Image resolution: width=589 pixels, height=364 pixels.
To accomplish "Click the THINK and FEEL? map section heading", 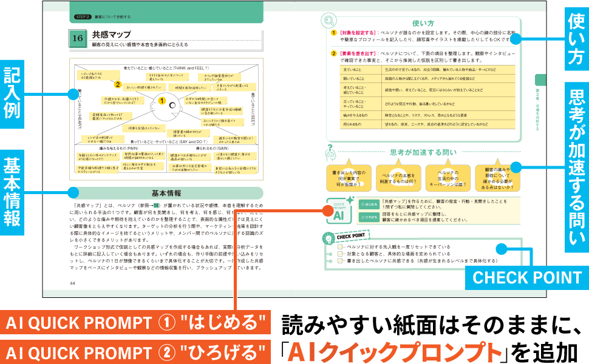I will coord(166,68).
